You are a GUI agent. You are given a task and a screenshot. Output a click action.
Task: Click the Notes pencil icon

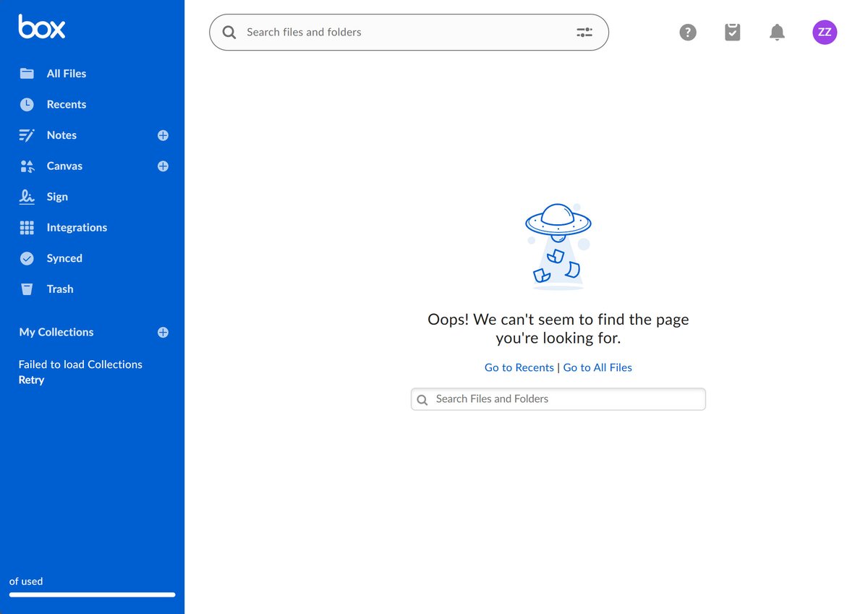[x=27, y=135]
